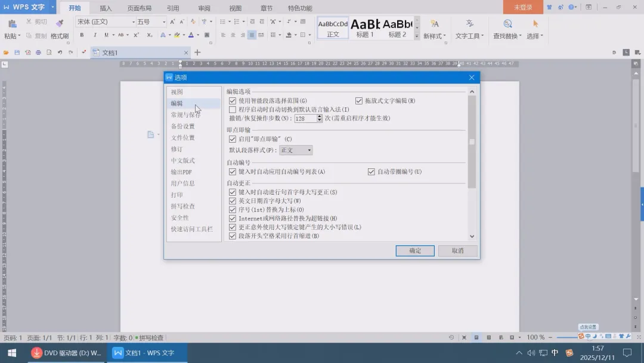644x363 pixels.
Task: Click the undo arrow icon
Action: (60, 53)
